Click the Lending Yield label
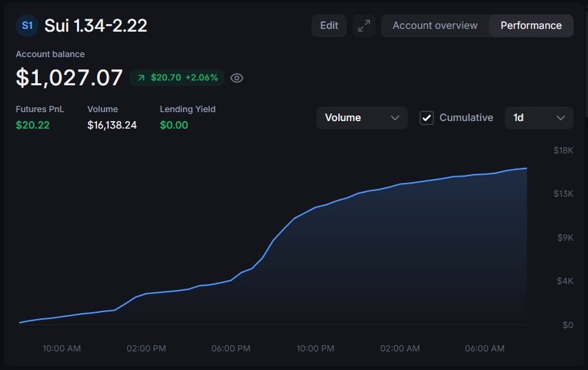 [188, 109]
